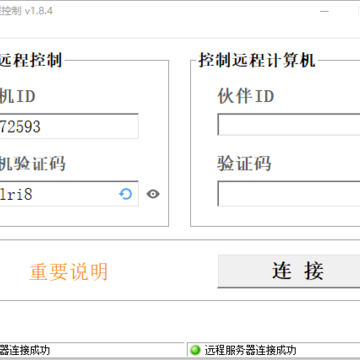Focus the 伙伴ID partner ID field
Image resolution: width=360 pixels, height=360 pixels.
coord(289,124)
